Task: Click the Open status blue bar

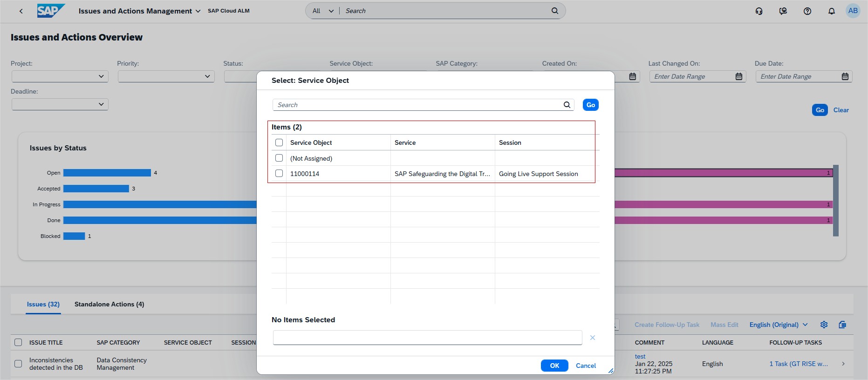Action: [x=107, y=173]
